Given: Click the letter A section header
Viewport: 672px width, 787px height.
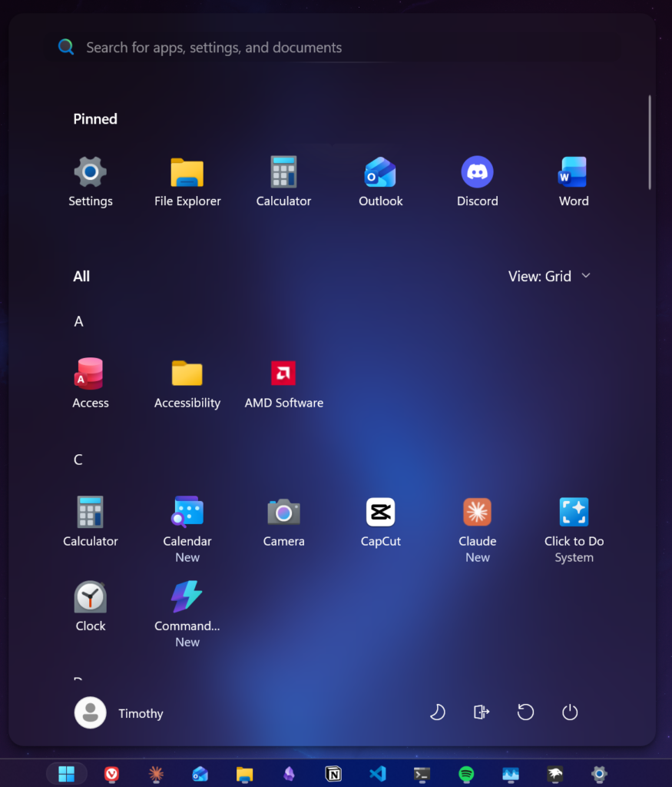Looking at the screenshot, I should tap(79, 322).
